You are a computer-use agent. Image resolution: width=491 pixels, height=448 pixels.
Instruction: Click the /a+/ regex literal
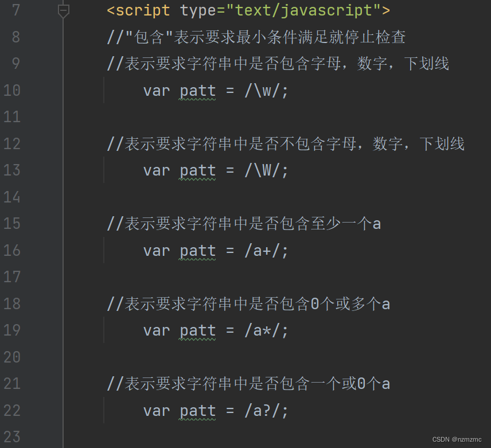tap(262, 251)
